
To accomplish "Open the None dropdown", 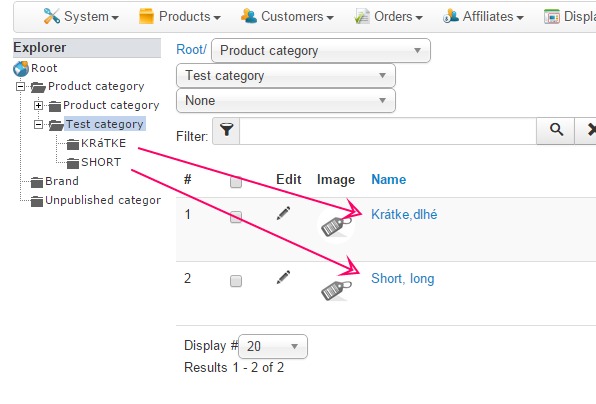I will [x=286, y=101].
